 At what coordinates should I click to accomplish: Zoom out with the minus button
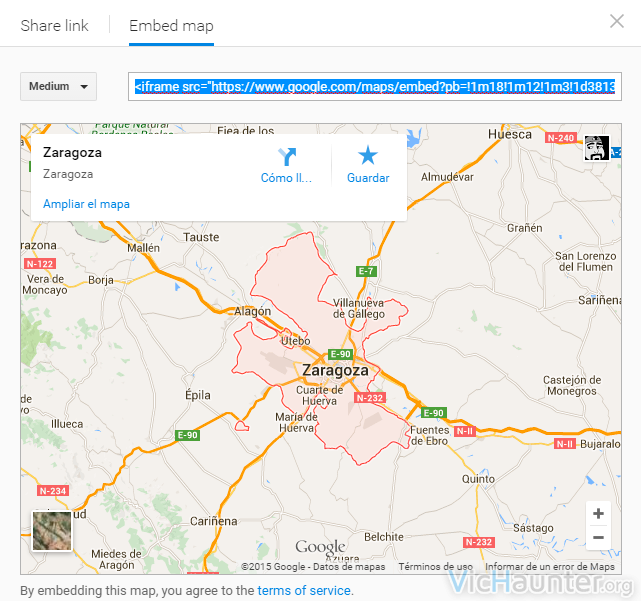(598, 537)
